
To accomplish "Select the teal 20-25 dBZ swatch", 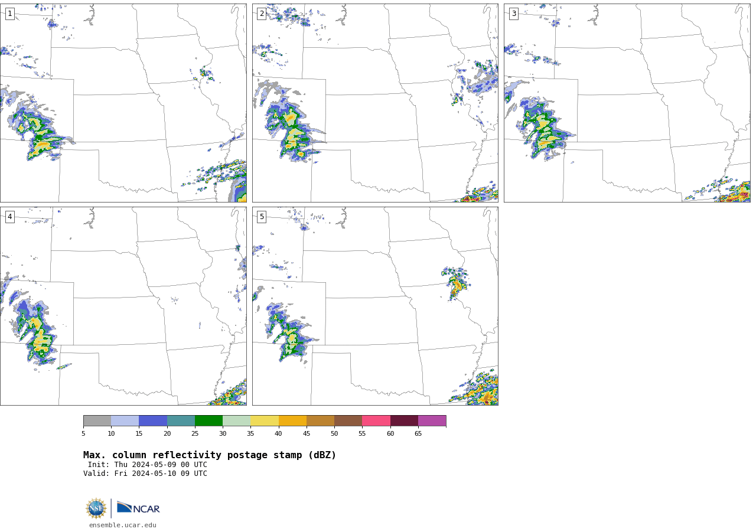I will pyautogui.click(x=181, y=420).
